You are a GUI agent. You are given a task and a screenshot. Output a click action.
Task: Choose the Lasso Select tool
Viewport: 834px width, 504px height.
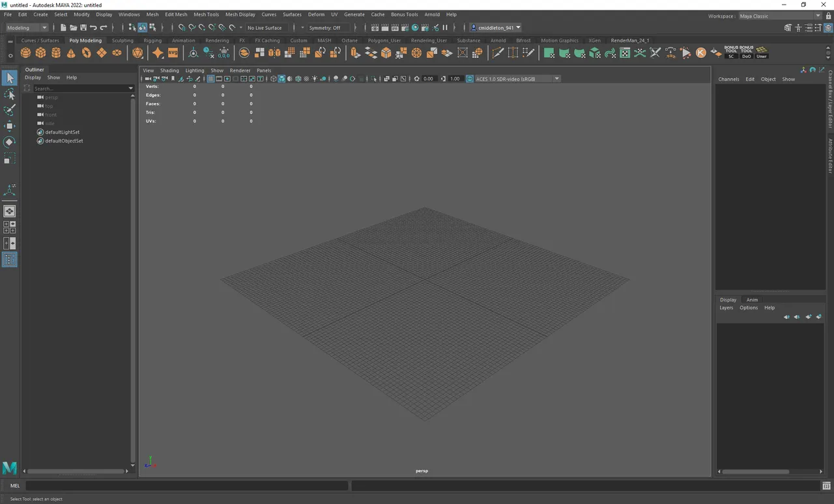point(10,94)
